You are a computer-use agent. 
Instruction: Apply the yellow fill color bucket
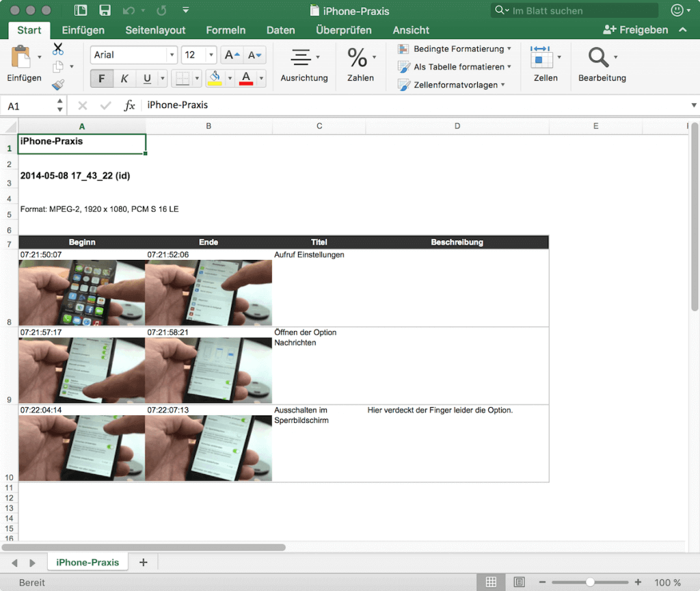pos(215,79)
